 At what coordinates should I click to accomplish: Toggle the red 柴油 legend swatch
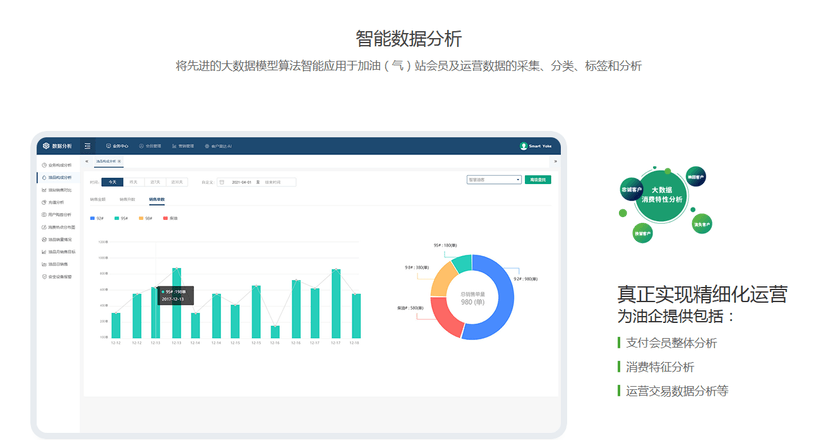(x=165, y=218)
